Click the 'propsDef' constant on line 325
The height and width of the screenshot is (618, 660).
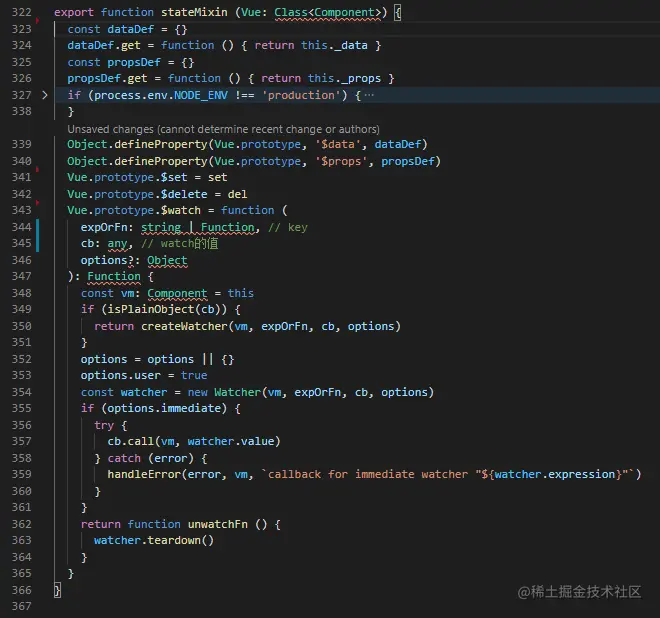(x=134, y=62)
